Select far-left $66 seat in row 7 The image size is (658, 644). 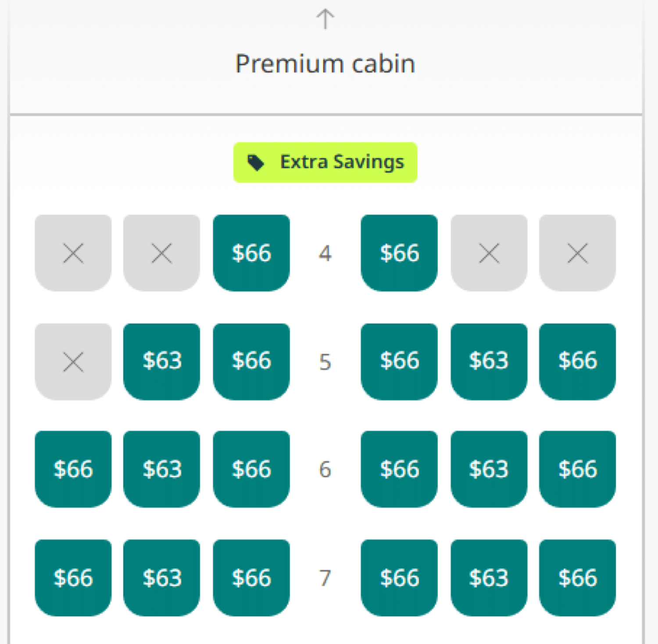tap(73, 578)
